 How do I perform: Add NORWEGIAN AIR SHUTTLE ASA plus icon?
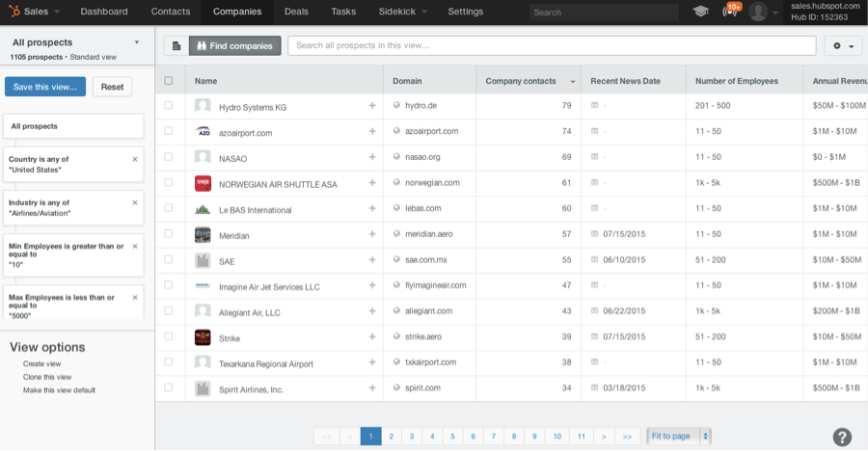coord(372,182)
